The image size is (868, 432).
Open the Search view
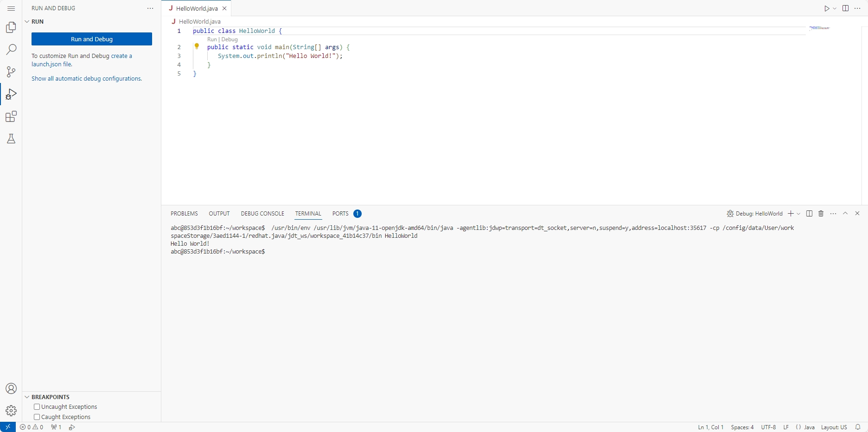click(11, 50)
